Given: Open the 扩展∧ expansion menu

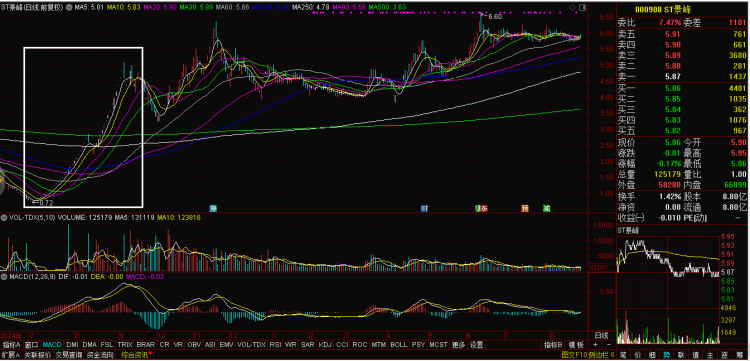Looking at the screenshot, I should pos(11,355).
